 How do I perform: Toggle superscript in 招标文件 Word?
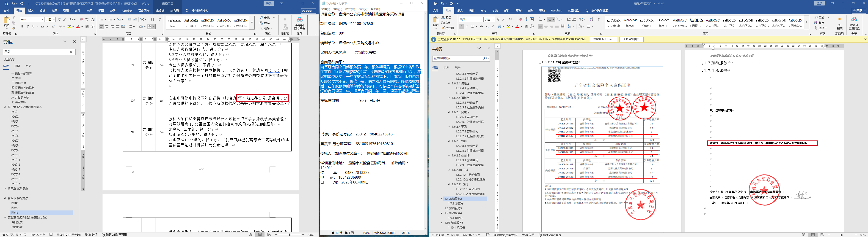(53, 27)
